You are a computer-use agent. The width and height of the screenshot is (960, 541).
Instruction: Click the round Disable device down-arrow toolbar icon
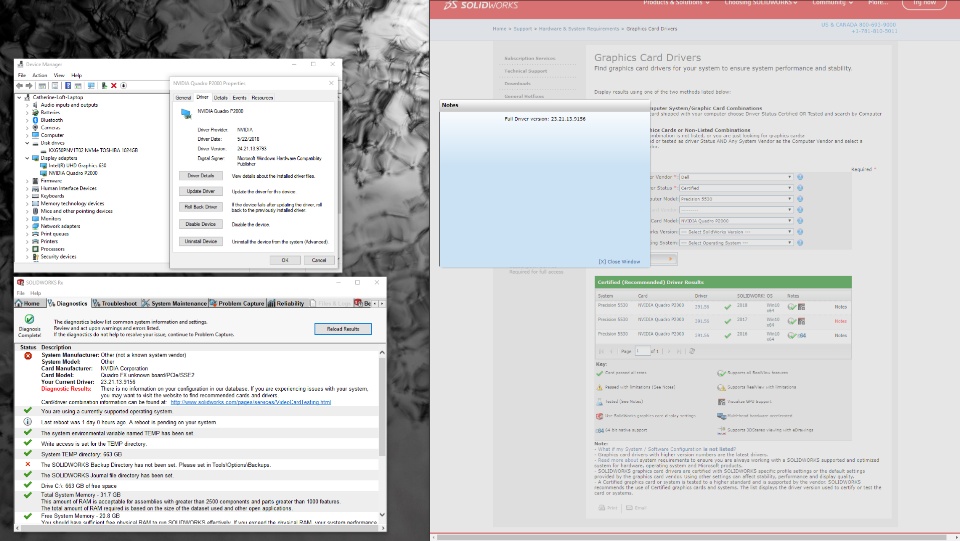point(123,86)
